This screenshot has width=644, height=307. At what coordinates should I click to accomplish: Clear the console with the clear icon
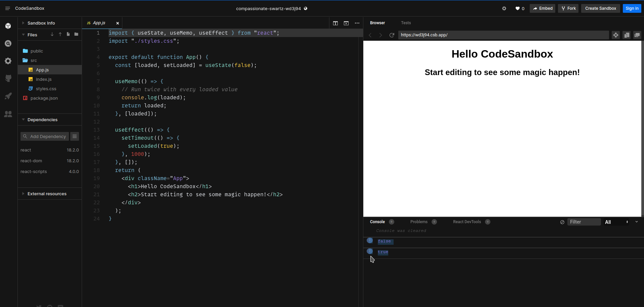click(x=562, y=222)
